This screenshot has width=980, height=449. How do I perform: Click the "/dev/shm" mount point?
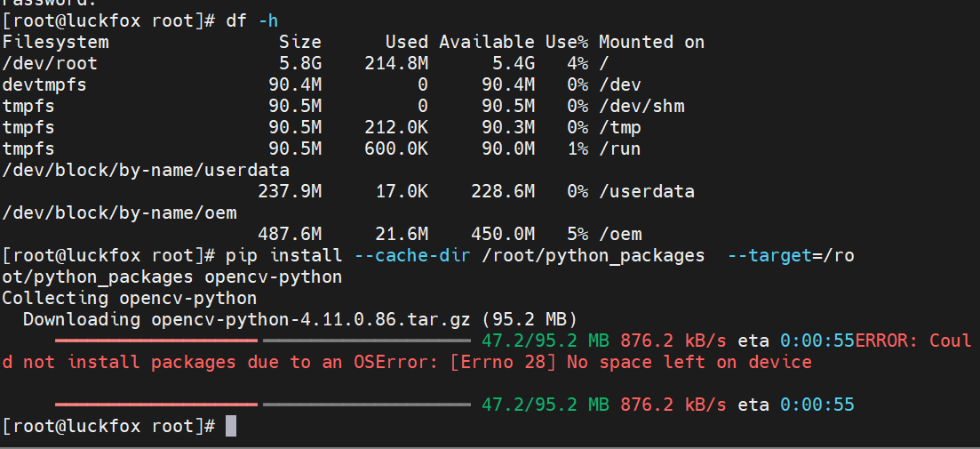pos(641,107)
